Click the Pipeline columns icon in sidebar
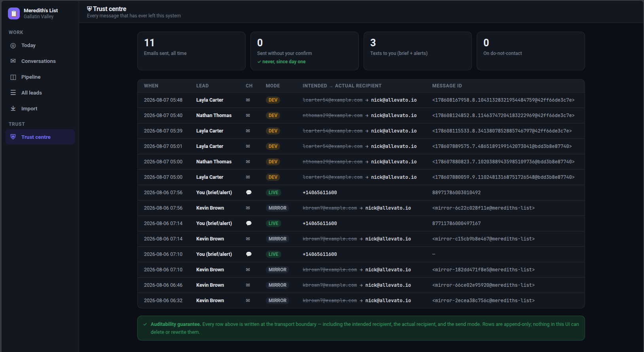 (x=13, y=77)
